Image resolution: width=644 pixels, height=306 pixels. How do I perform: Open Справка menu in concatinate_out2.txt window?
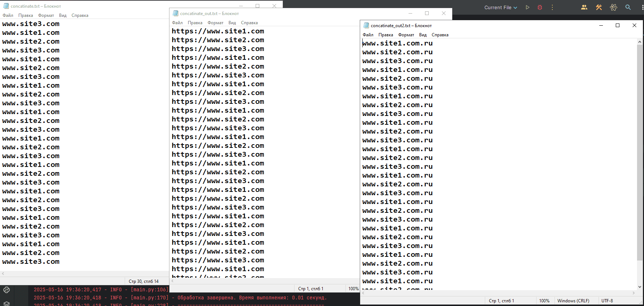[x=440, y=35]
